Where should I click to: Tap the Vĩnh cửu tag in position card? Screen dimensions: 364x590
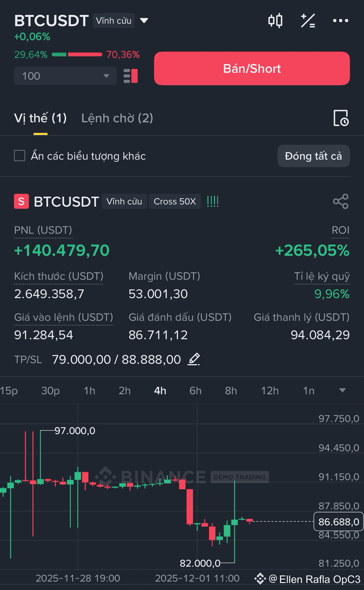click(124, 201)
